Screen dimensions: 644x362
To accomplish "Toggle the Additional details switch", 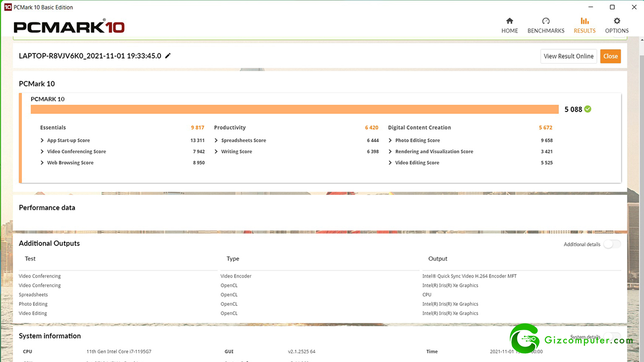I will coord(612,244).
